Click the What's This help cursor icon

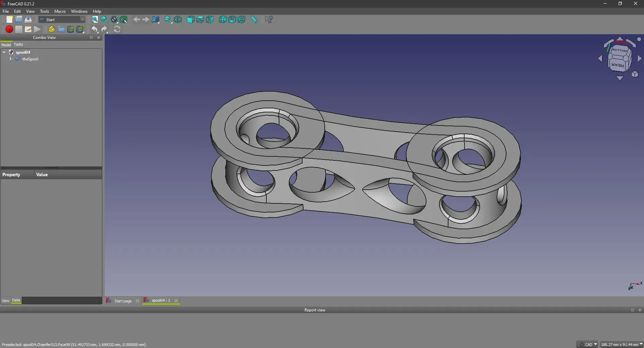(x=269, y=19)
